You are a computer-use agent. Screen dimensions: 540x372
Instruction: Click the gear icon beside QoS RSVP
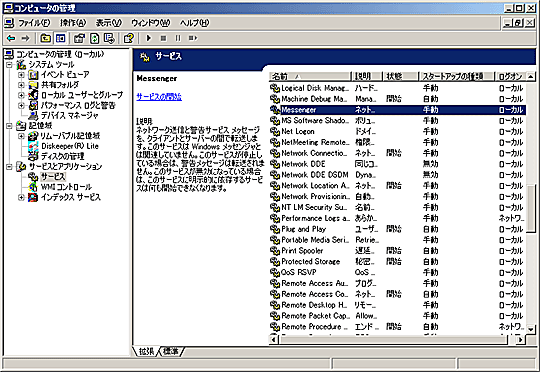tap(275, 272)
